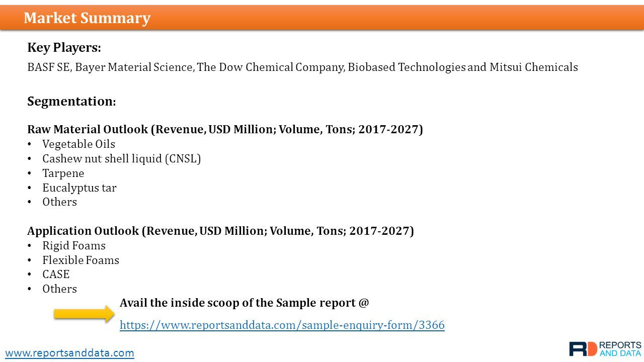The height and width of the screenshot is (362, 644).
Task: Select the Rigid Foams bullet
Action: coord(74,246)
